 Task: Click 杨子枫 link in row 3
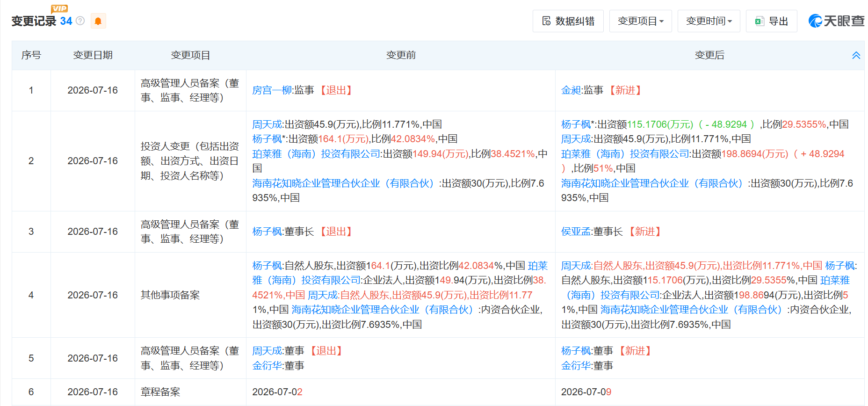pyautogui.click(x=267, y=232)
